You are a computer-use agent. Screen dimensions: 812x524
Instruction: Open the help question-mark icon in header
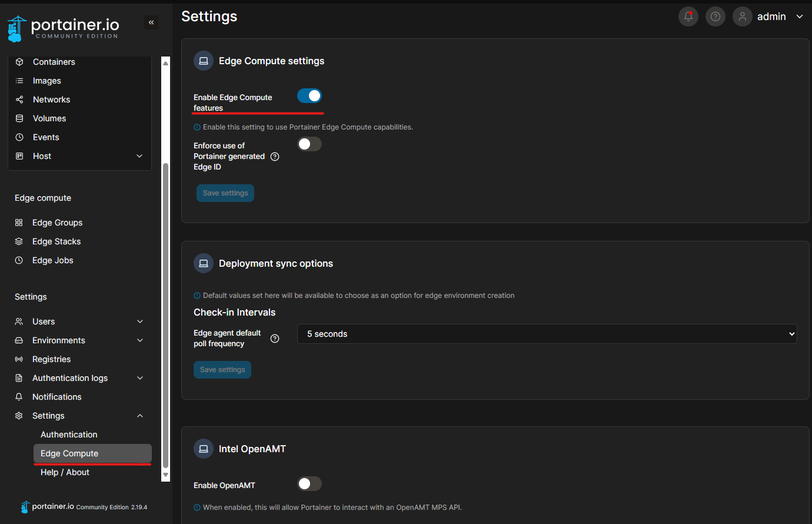(716, 16)
